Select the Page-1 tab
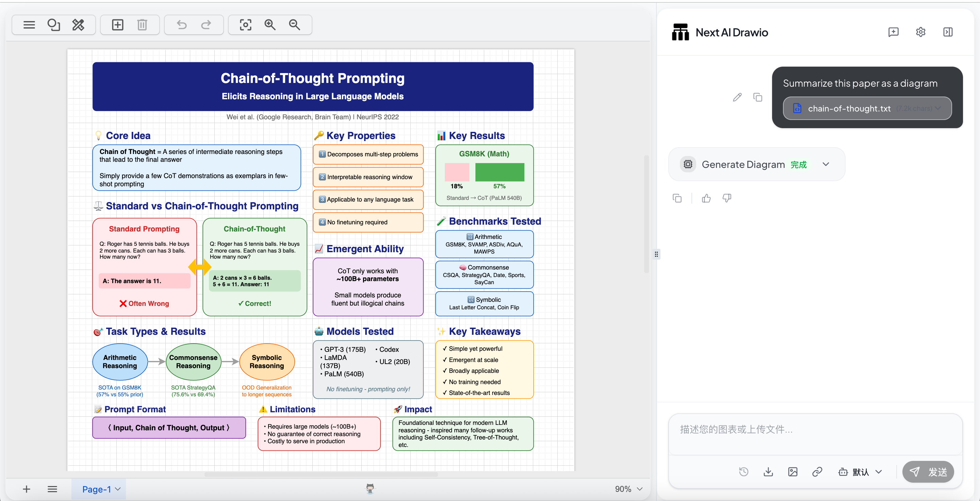This screenshot has width=980, height=501. point(97,489)
